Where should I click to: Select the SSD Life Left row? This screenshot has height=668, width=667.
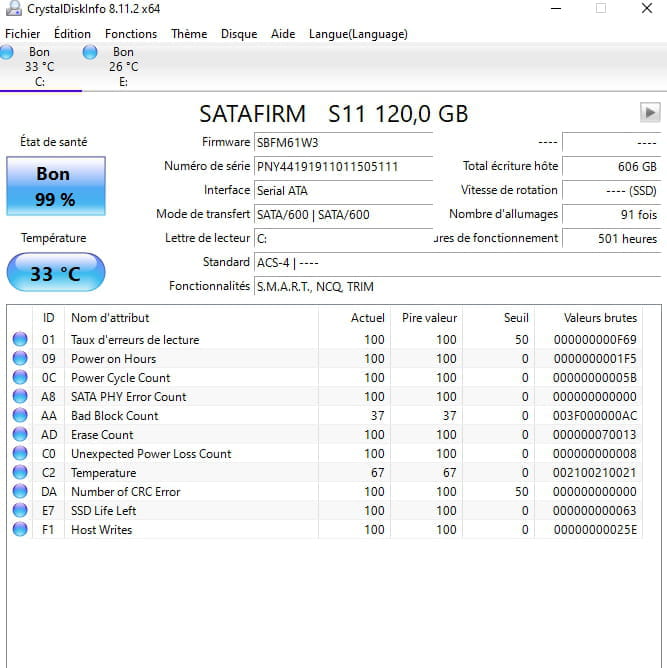(325, 510)
